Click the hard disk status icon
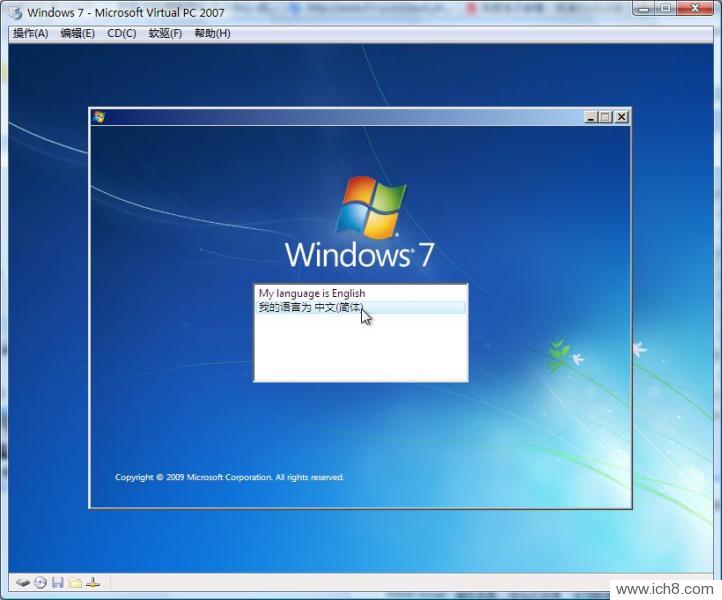The height and width of the screenshot is (600, 722). pos(22,582)
